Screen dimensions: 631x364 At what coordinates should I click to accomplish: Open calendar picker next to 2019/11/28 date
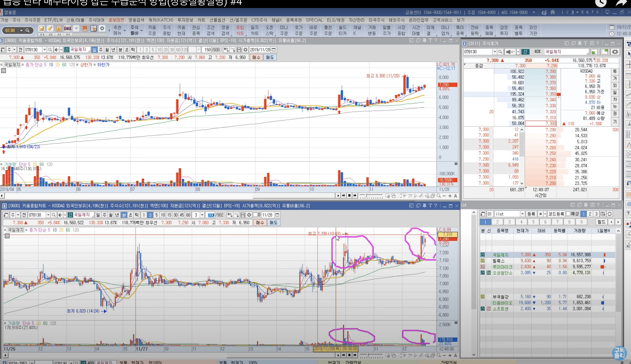click(274, 50)
